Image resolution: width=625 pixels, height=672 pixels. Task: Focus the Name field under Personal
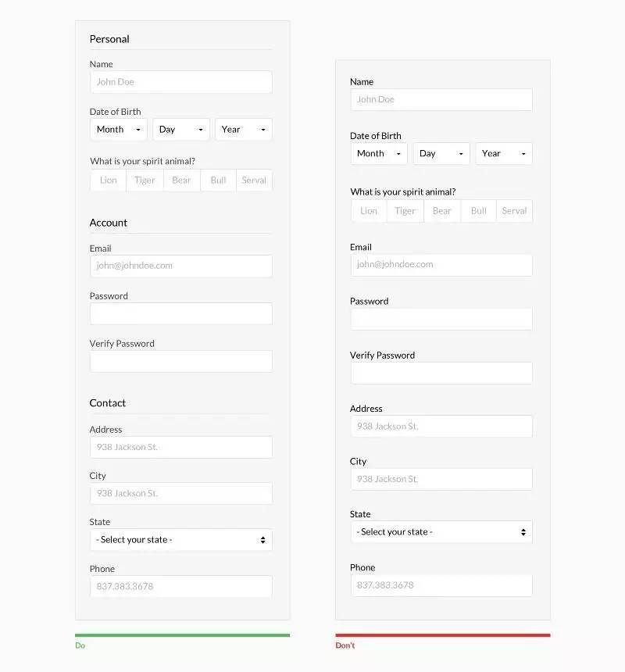(181, 82)
